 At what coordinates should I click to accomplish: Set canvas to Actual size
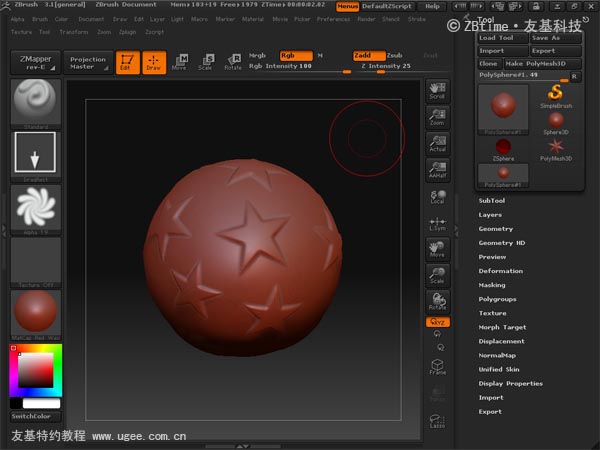tap(437, 144)
